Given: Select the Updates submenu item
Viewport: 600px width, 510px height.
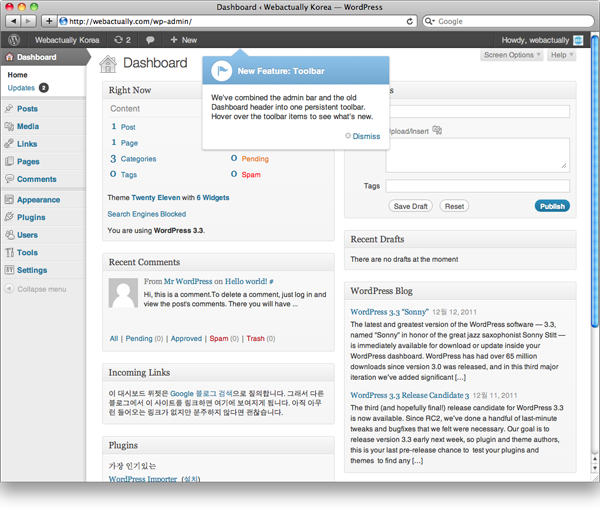Looking at the screenshot, I should pyautogui.click(x=21, y=88).
